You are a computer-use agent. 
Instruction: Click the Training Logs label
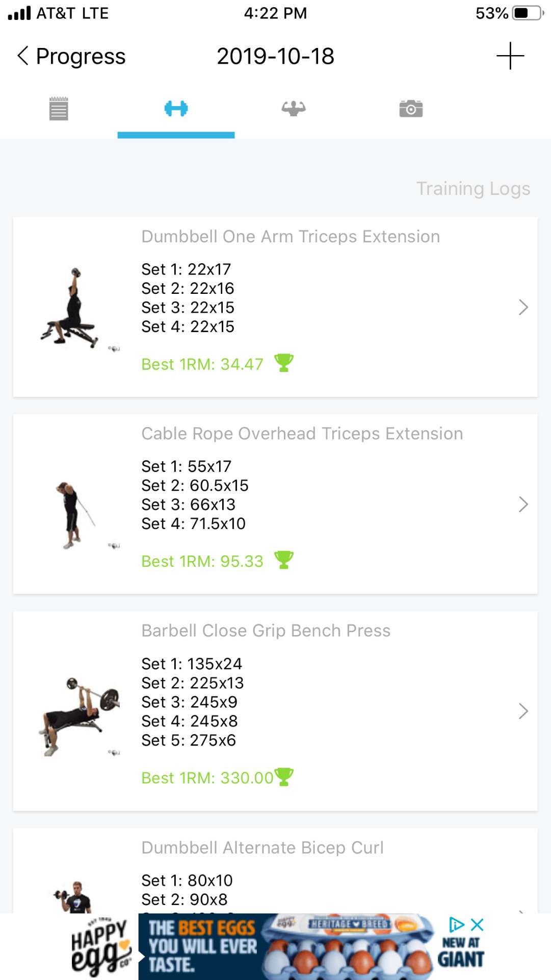pyautogui.click(x=473, y=188)
